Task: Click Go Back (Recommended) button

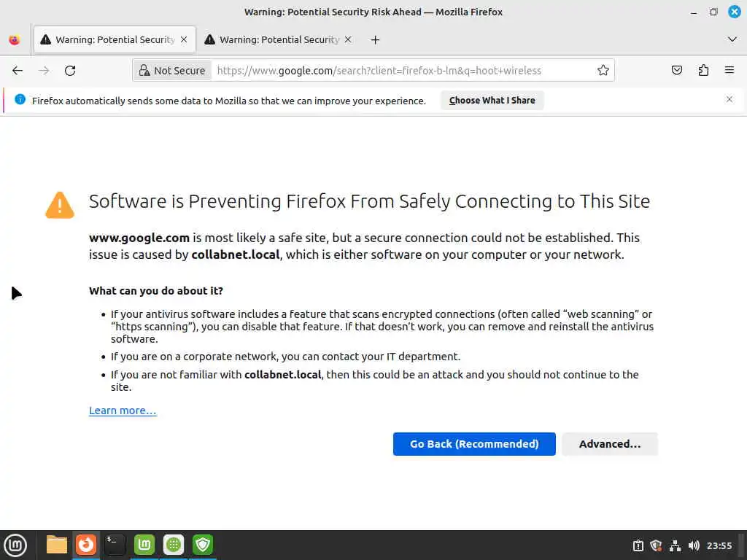Action: tap(474, 444)
